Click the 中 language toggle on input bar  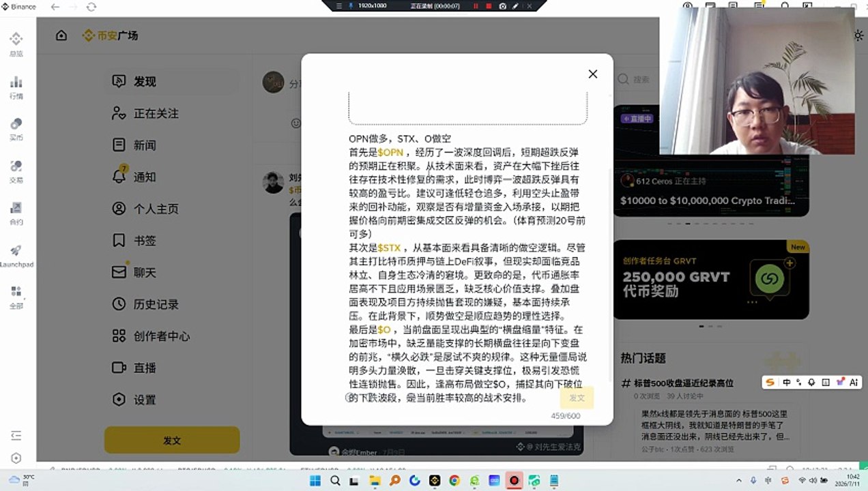tap(786, 383)
